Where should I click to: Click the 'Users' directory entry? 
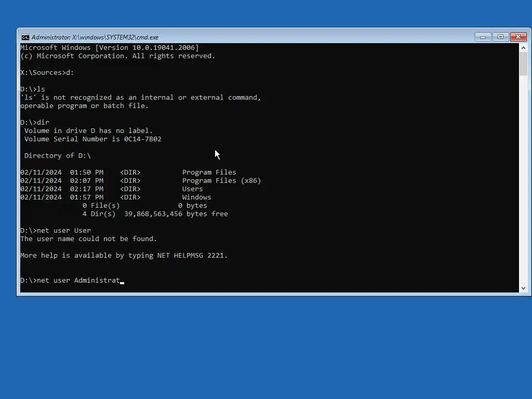[x=112, y=189]
